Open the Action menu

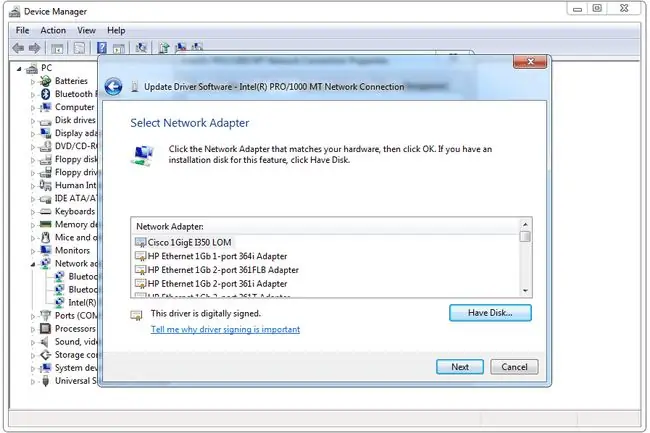pyautogui.click(x=53, y=30)
